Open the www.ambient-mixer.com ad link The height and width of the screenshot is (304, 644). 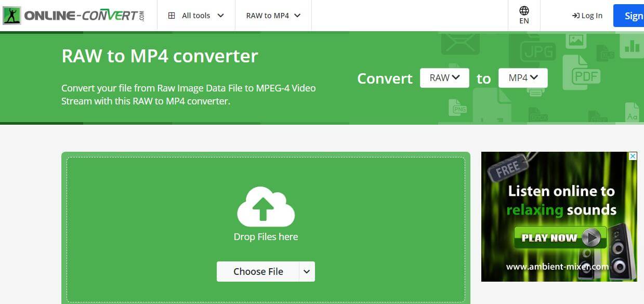[557, 267]
